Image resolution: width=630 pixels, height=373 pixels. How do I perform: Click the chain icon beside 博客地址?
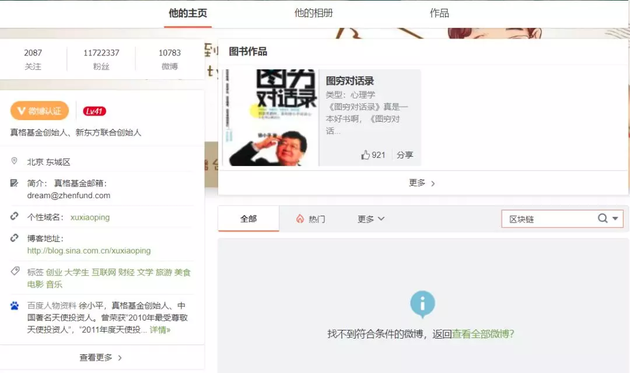coord(14,238)
